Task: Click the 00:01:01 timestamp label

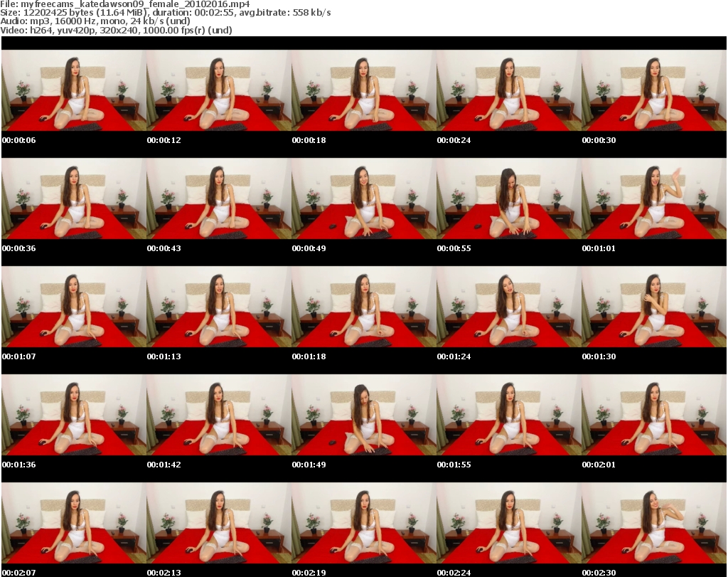Action: (x=599, y=248)
